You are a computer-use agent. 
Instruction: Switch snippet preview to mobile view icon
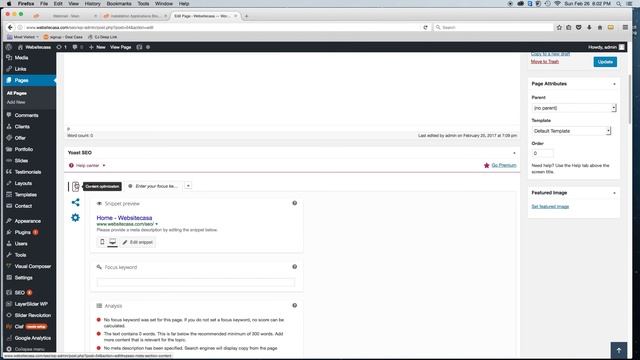[x=102, y=242]
